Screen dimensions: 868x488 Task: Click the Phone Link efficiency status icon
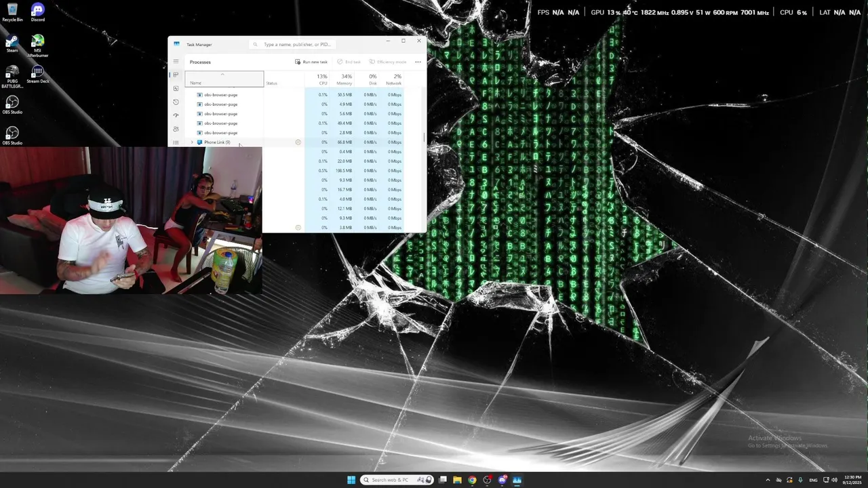point(298,142)
